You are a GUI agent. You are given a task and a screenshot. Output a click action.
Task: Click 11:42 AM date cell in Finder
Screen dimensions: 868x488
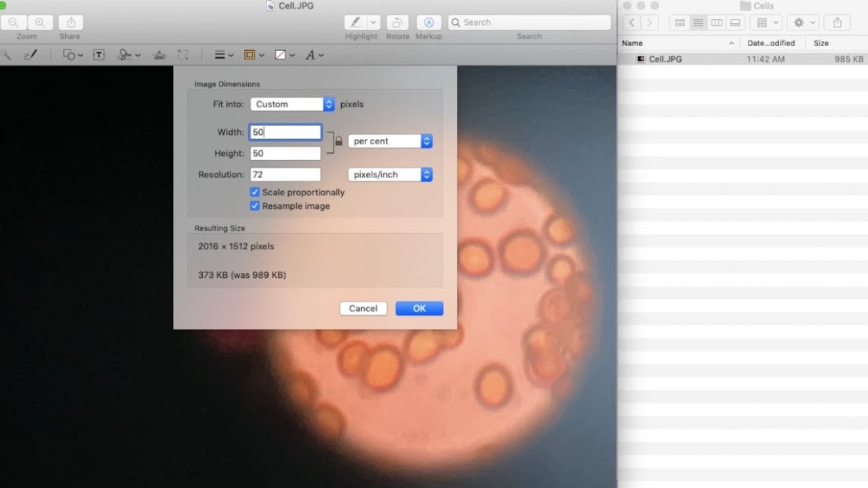766,59
